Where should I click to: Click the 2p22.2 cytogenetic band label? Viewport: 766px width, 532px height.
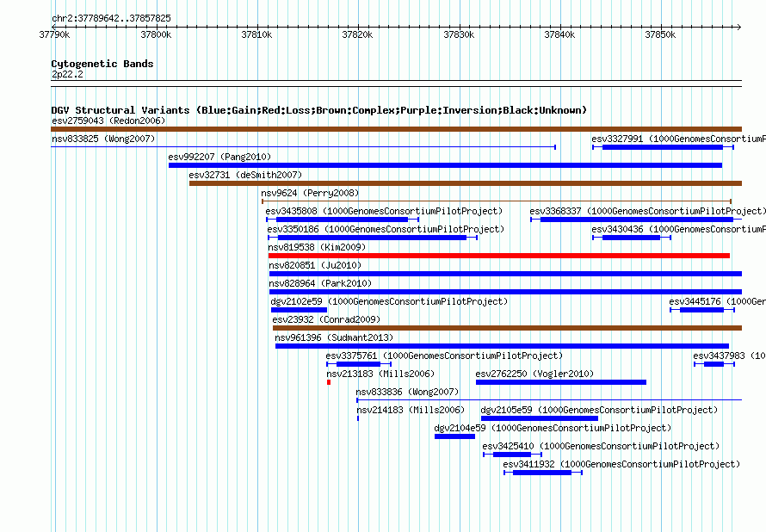coord(67,74)
